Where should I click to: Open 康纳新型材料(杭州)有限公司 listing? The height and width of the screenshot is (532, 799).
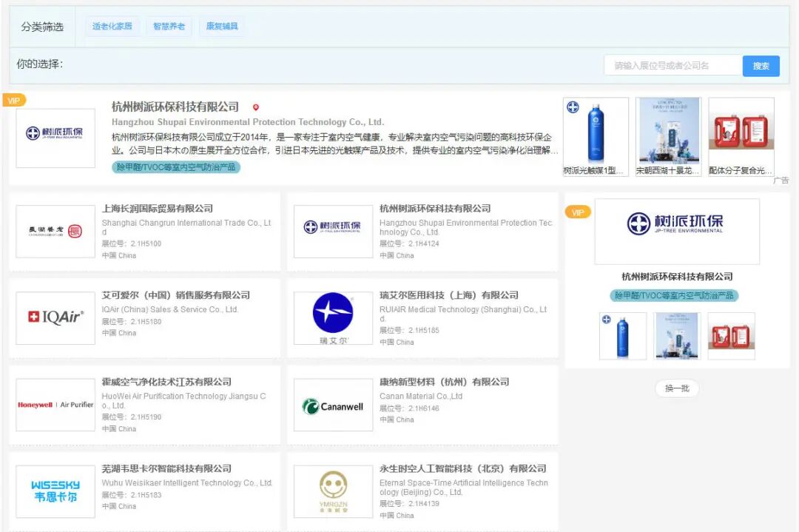445,382
